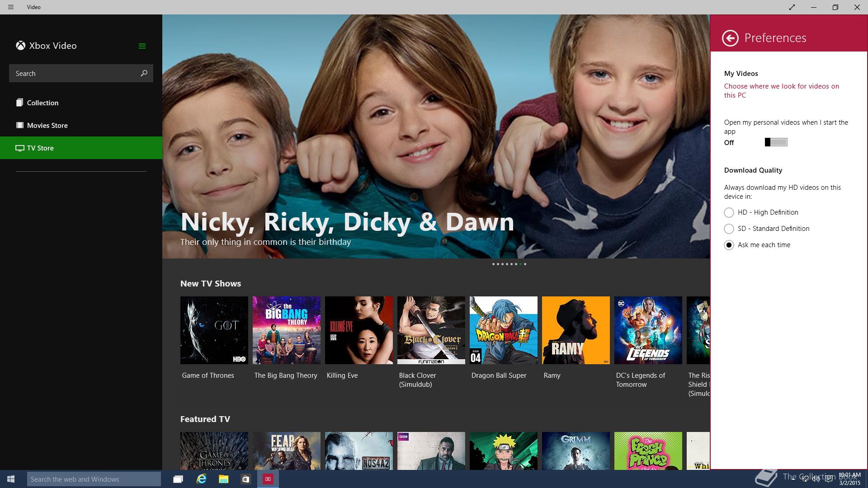Click the first carousel page dot
The width and height of the screenshot is (868, 488).
(493, 264)
